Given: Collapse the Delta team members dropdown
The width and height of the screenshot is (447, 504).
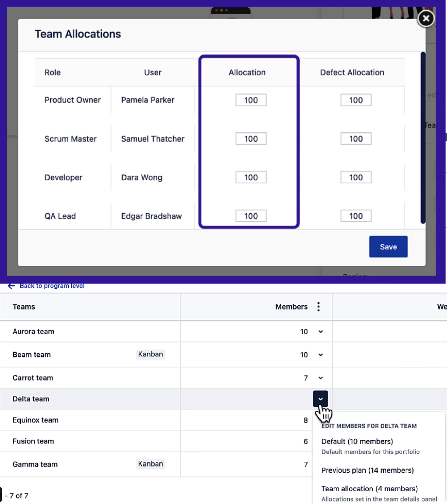Looking at the screenshot, I should click(320, 399).
